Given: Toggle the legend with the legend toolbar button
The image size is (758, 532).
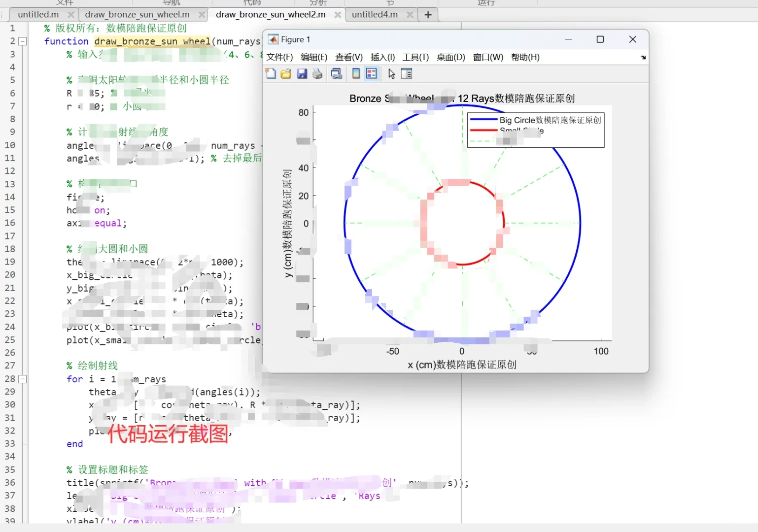Looking at the screenshot, I should 372,73.
